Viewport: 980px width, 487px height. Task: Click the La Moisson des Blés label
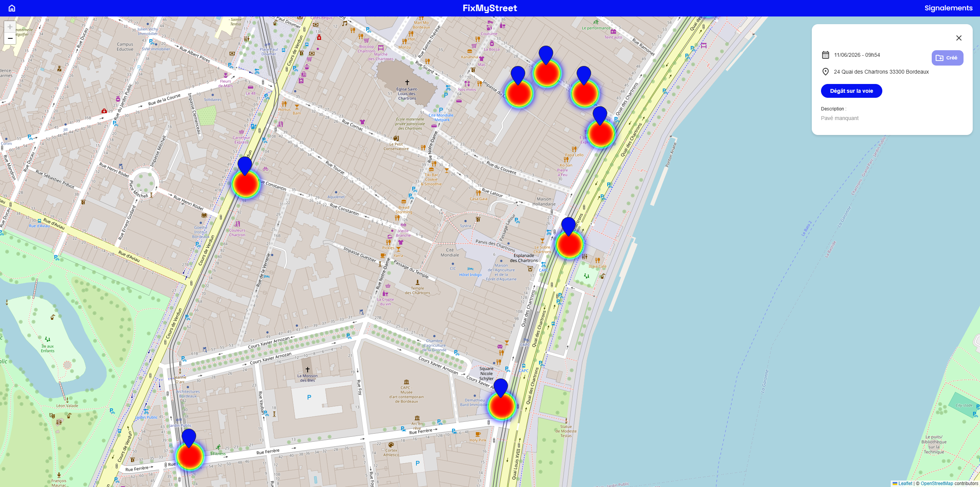[x=308, y=378]
